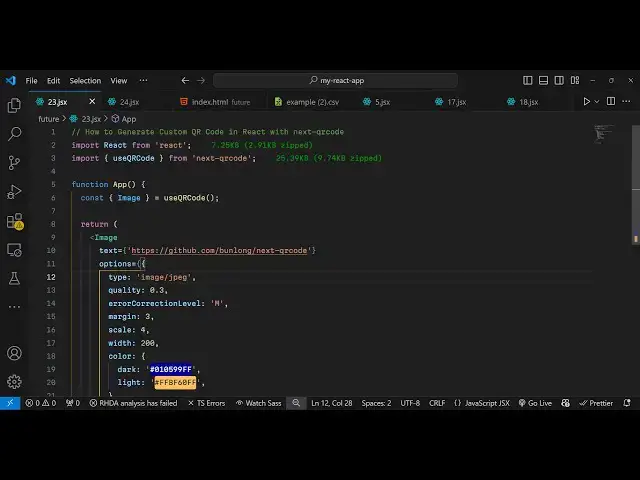Open the Edit menu
The width and height of the screenshot is (640, 480).
click(53, 81)
